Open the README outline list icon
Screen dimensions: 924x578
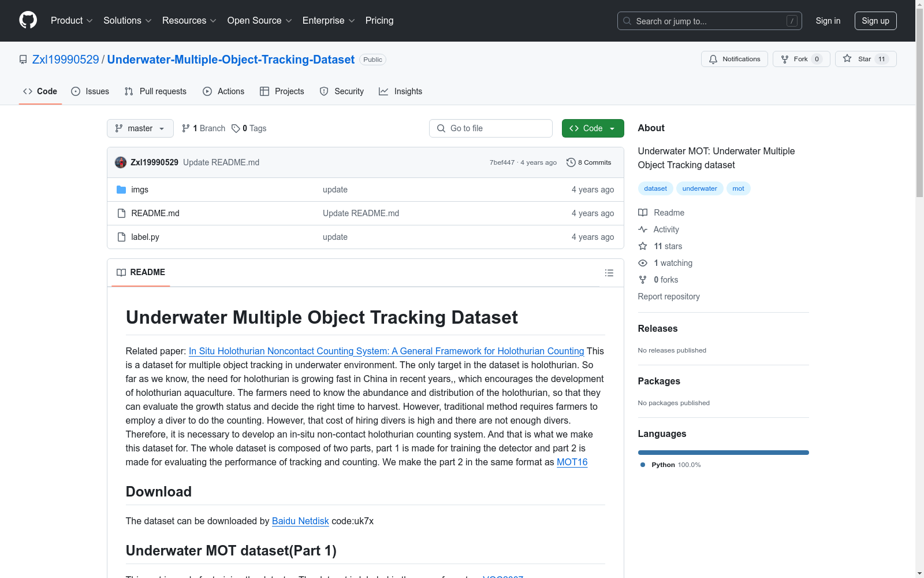coord(609,272)
